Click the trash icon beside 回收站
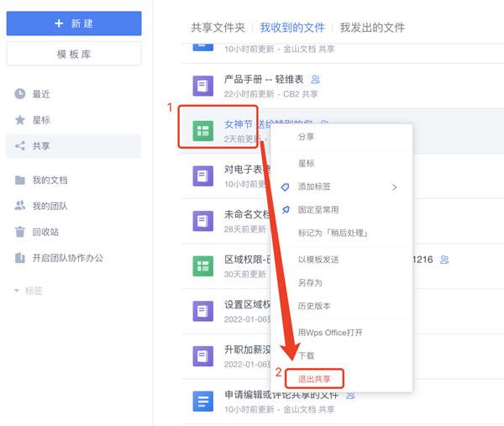 tap(19, 232)
